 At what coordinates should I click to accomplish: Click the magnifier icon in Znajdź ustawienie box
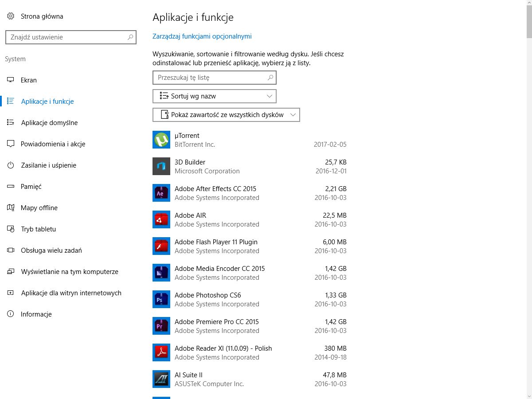point(130,37)
